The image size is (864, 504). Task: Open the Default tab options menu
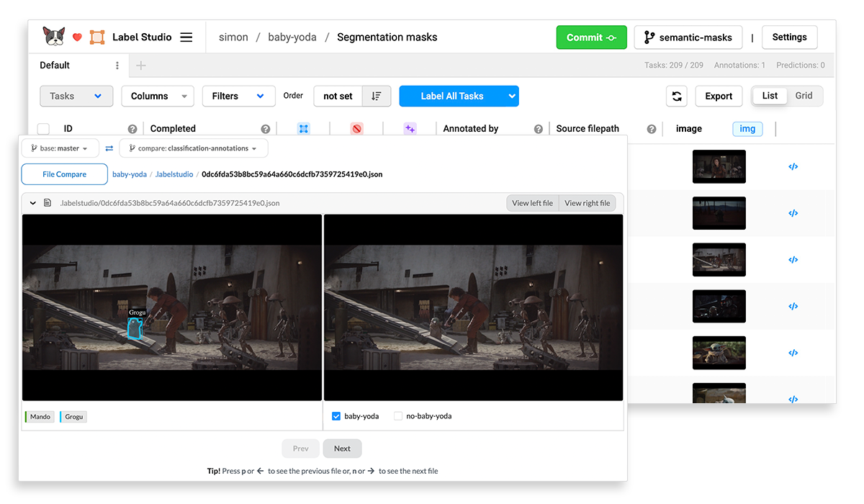(x=117, y=66)
